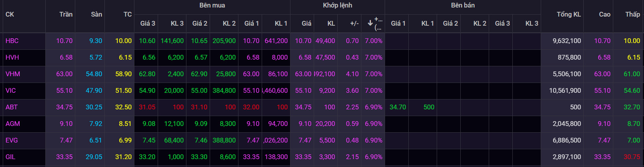This screenshot has height=167, width=644.
Task: Click the Khớp lệnh Giá header
Action: [x=307, y=23]
